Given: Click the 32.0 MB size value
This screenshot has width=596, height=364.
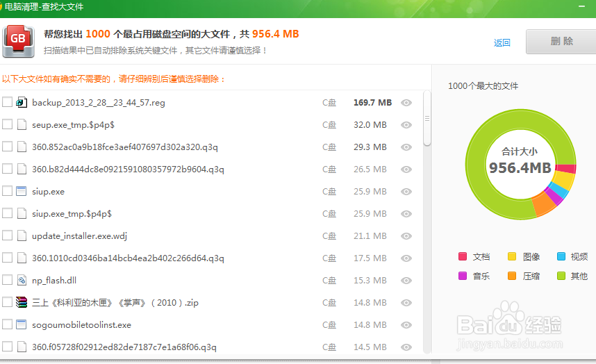Looking at the screenshot, I should [x=370, y=124].
